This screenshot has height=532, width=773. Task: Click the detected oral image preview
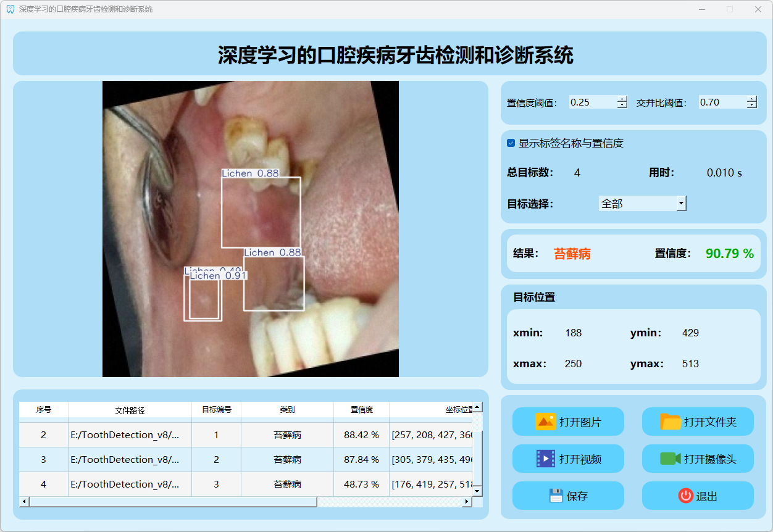tap(250, 228)
